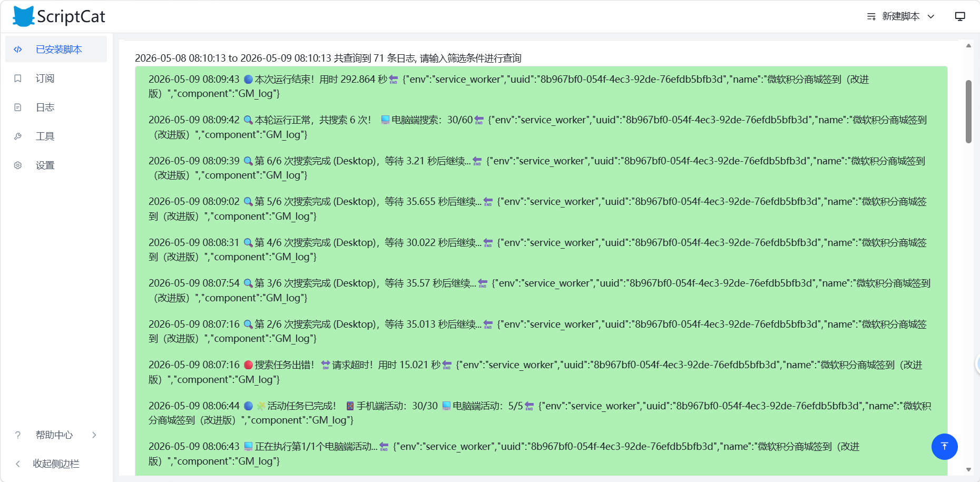Image resolution: width=980 pixels, height=482 pixels.
Task: Click the sparkle icon before 活动任务已完成
Action: [261, 406]
